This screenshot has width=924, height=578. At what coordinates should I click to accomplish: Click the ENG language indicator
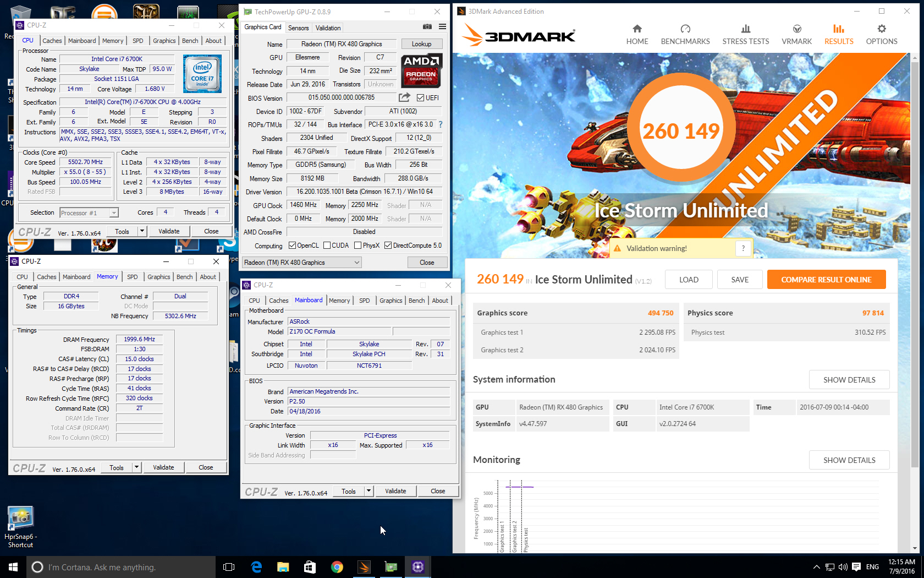[x=872, y=567]
